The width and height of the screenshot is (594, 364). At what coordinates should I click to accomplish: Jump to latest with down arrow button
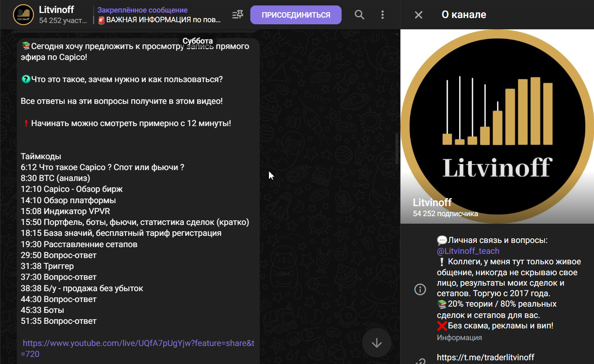pos(377,343)
